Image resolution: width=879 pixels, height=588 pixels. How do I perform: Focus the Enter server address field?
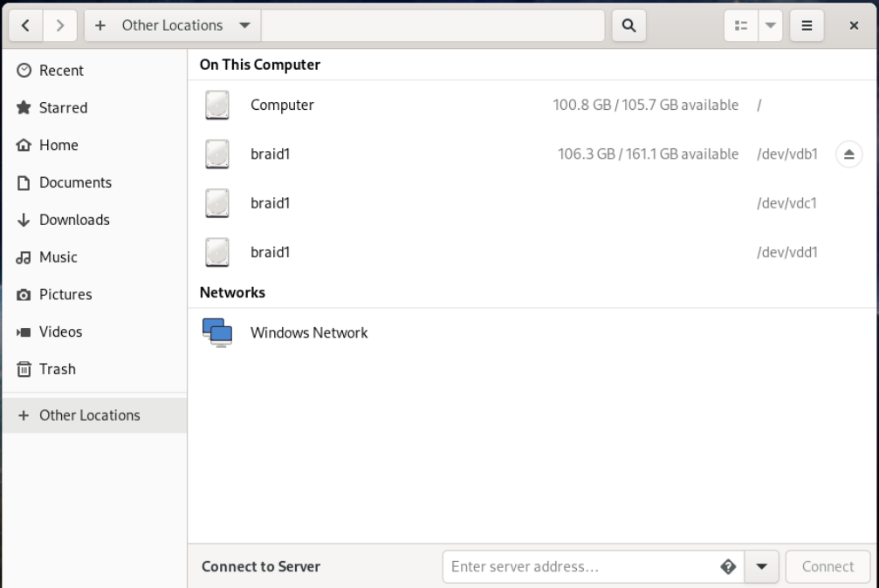(x=583, y=567)
